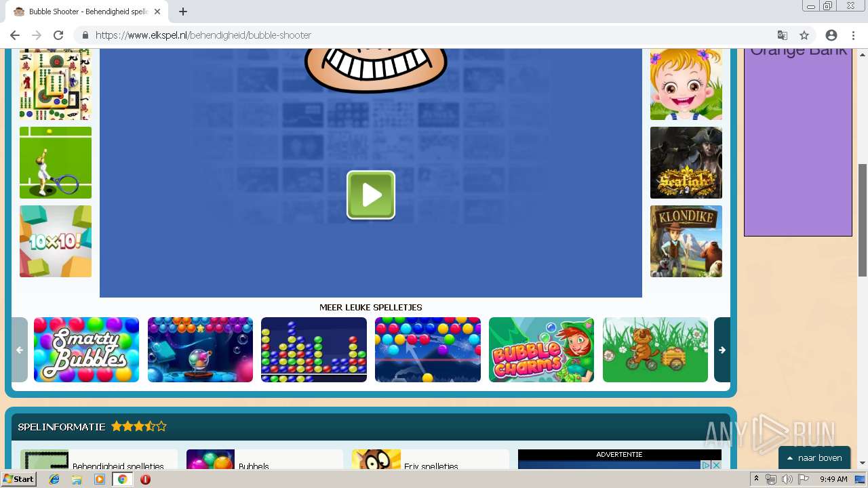Go forward in browser
Image resolution: width=868 pixels, height=488 pixels.
[x=37, y=35]
